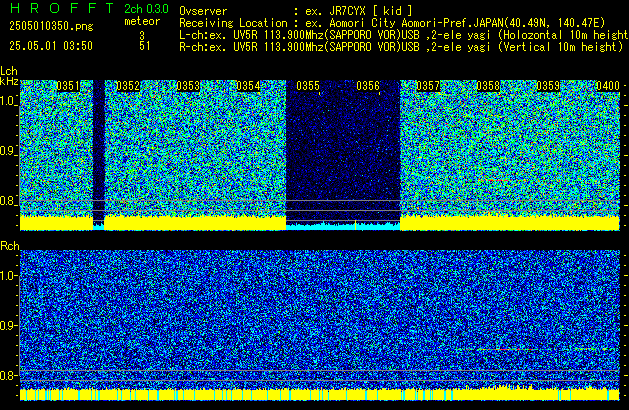Click the R-ch UV5R 113.900Mhz description line
This screenshot has width=629, height=410.
click(401, 47)
